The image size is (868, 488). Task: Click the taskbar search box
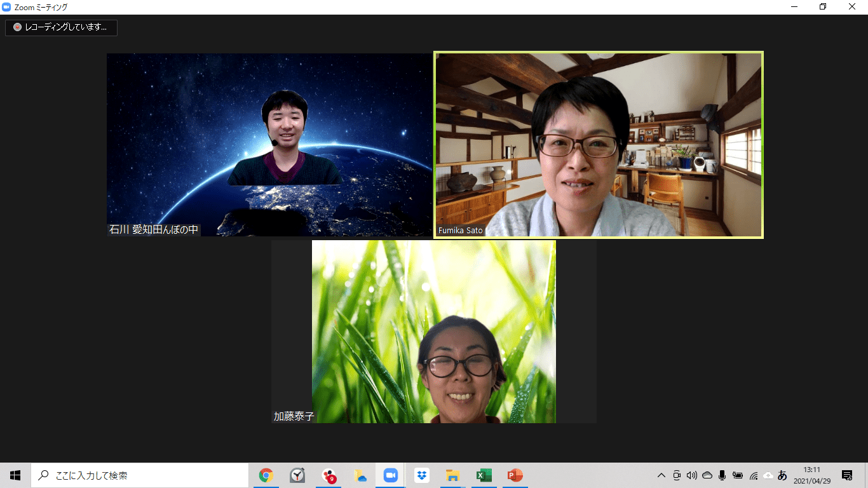pyautogui.click(x=140, y=475)
